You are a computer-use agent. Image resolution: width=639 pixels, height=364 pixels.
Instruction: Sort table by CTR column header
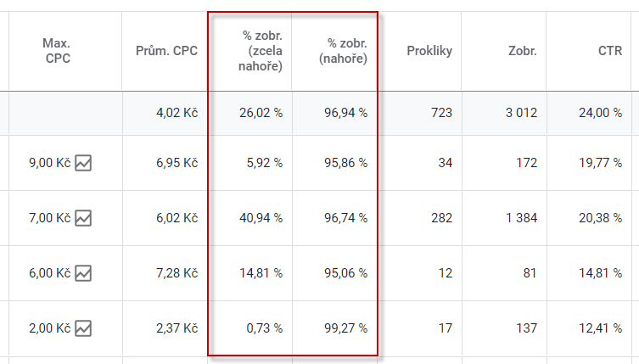(x=610, y=51)
